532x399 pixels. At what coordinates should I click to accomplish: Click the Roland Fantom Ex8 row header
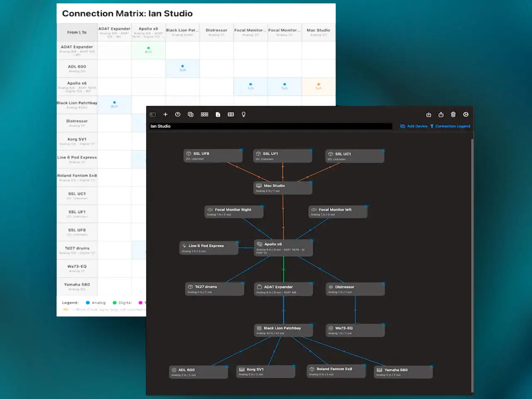coord(77,177)
